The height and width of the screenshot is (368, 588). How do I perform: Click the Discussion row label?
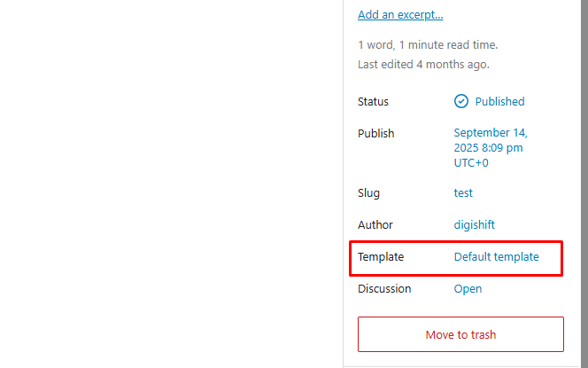coord(384,289)
